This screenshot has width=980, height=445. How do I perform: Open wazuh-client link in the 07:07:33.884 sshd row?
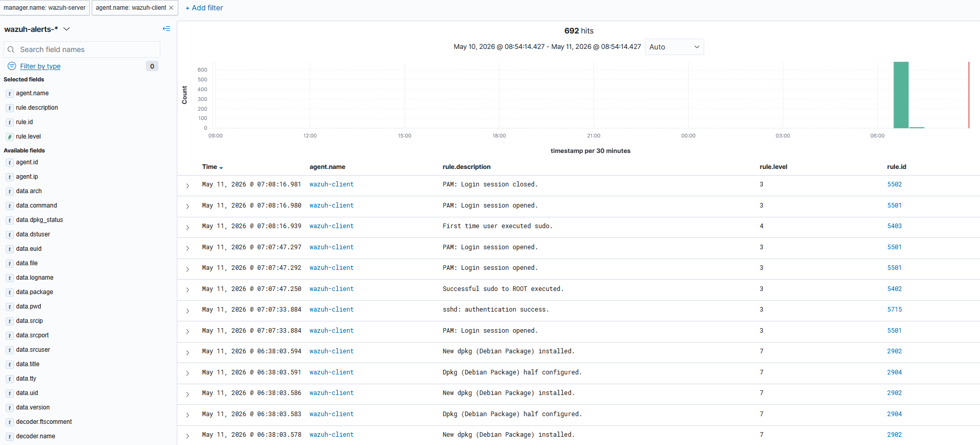click(x=331, y=310)
